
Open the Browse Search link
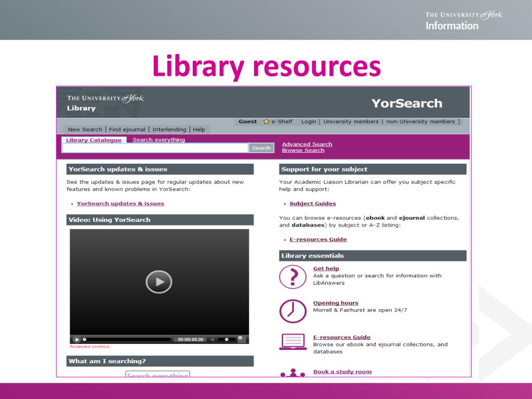click(x=303, y=150)
